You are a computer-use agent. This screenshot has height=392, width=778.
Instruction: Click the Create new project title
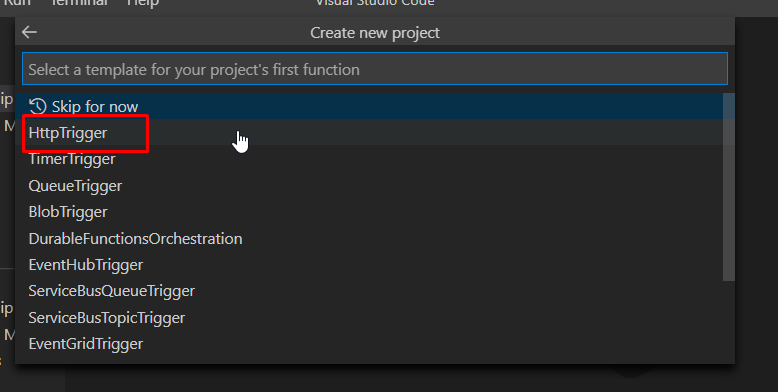pos(375,33)
